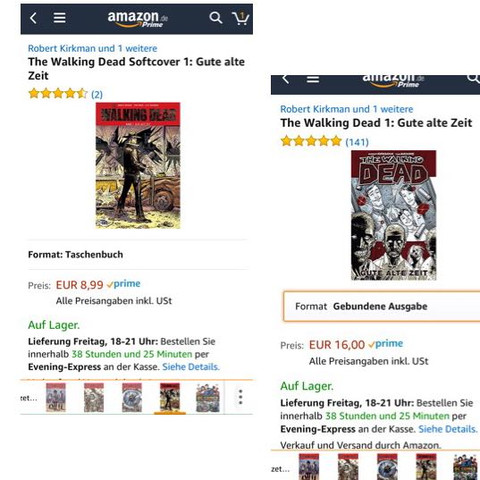Open the Softcover Walking Dead cover image
The height and width of the screenshot is (480, 480).
point(138,165)
